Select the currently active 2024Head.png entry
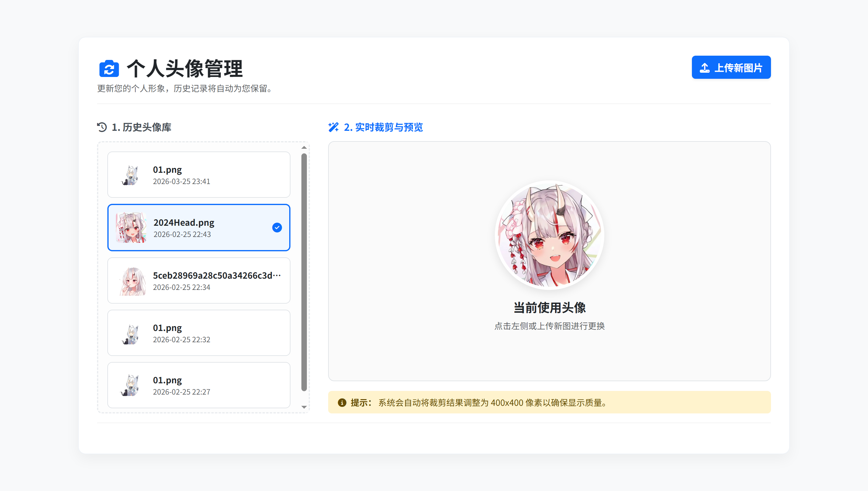The height and width of the screenshot is (491, 868). click(198, 228)
